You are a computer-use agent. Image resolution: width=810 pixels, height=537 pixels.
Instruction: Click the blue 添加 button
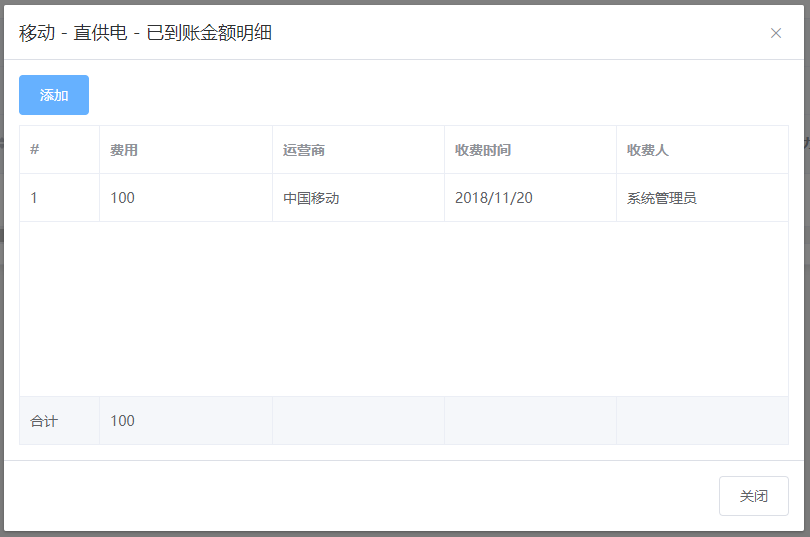tap(54, 95)
